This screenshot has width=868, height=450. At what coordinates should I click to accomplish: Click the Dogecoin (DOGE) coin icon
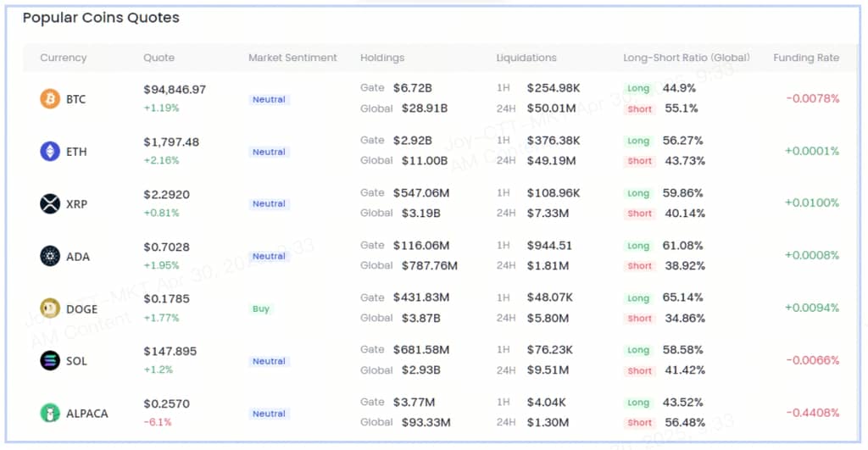pos(50,308)
